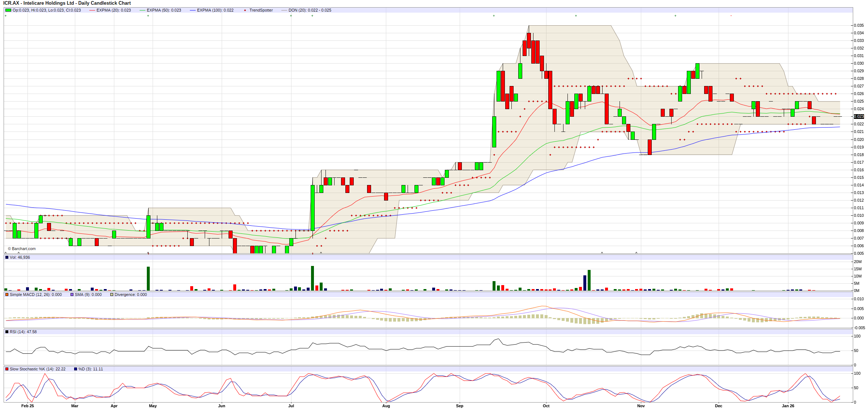Image resolution: width=868 pixels, height=417 pixels.
Task: Click the red TrendSpotter diamond marker
Action: (x=245, y=10)
